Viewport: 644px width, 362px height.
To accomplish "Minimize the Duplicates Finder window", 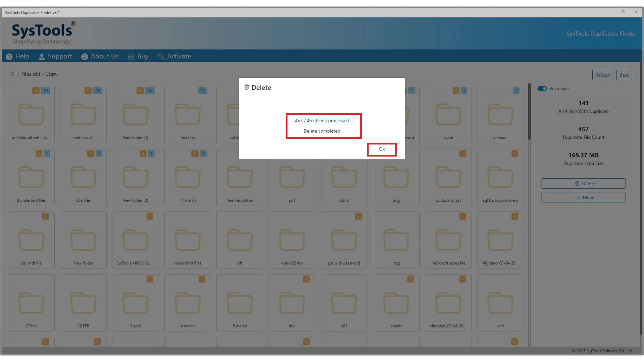I will [609, 12].
